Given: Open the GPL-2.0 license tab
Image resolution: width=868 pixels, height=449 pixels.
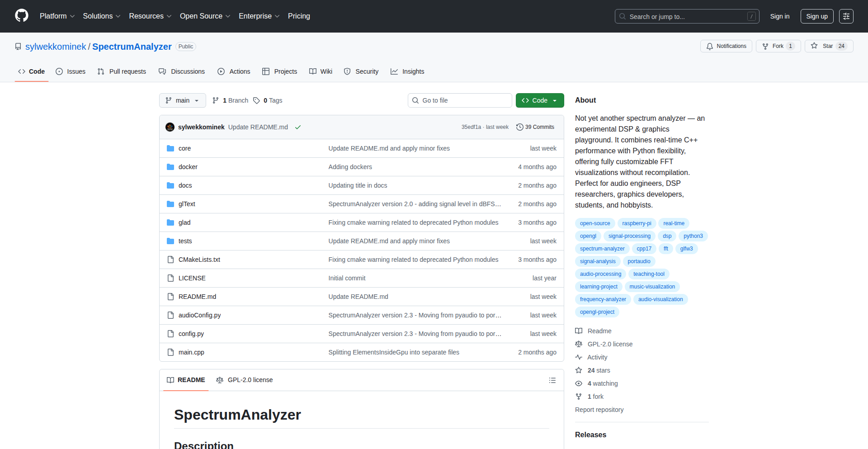Looking at the screenshot, I should coord(245,380).
